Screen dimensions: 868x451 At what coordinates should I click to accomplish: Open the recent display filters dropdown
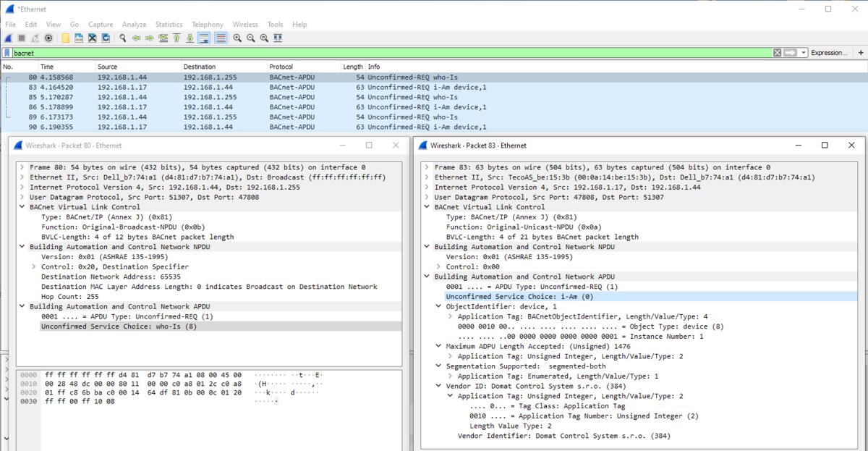804,53
